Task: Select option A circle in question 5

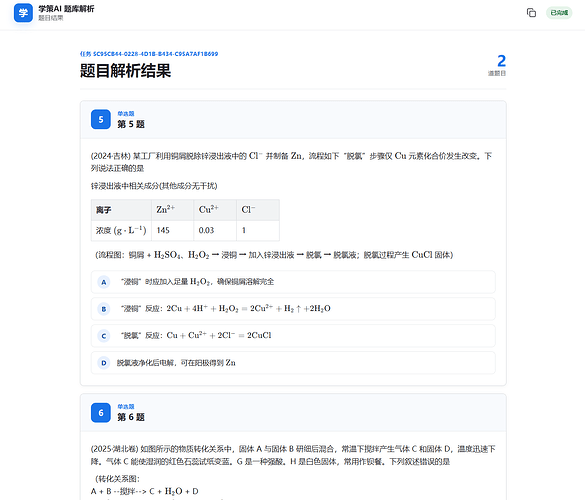Action: [x=104, y=282]
